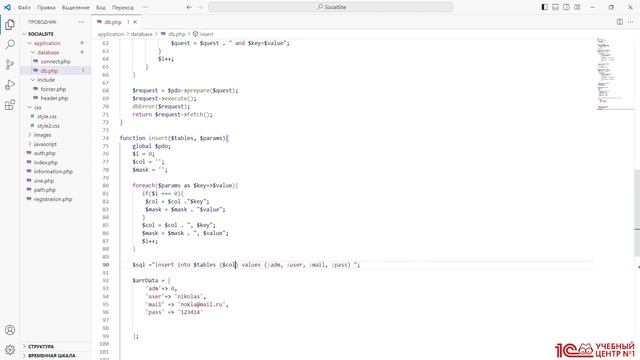Screen dimensions: 640x360
Task: Click the 'return $request->fetch();' line
Action: click(x=172, y=114)
